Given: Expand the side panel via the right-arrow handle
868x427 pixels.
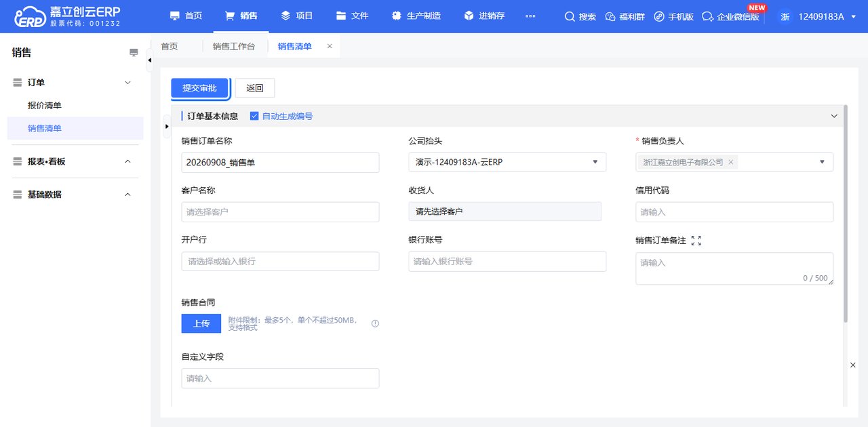Looking at the screenshot, I should tap(167, 126).
